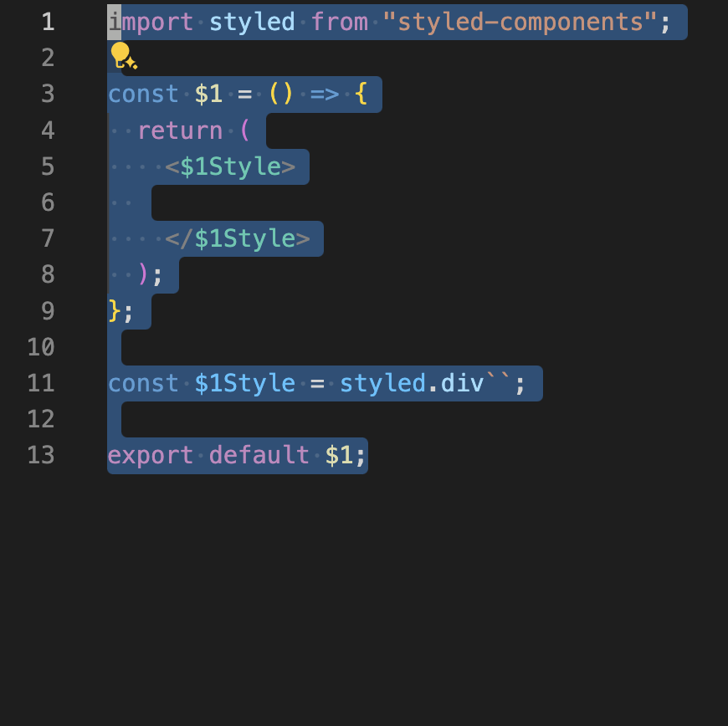Click 'div' in styled.div on line 11
This screenshot has height=726, width=728.
coord(462,383)
